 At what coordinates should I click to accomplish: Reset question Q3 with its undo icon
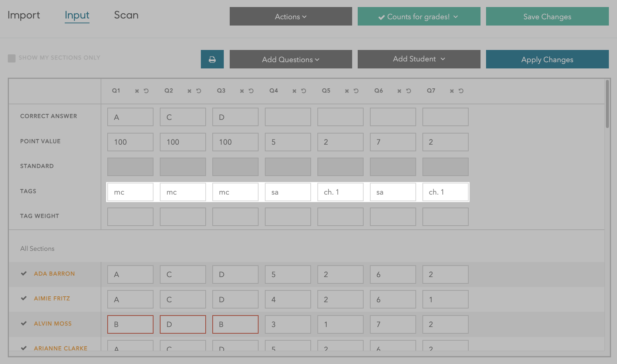(251, 91)
